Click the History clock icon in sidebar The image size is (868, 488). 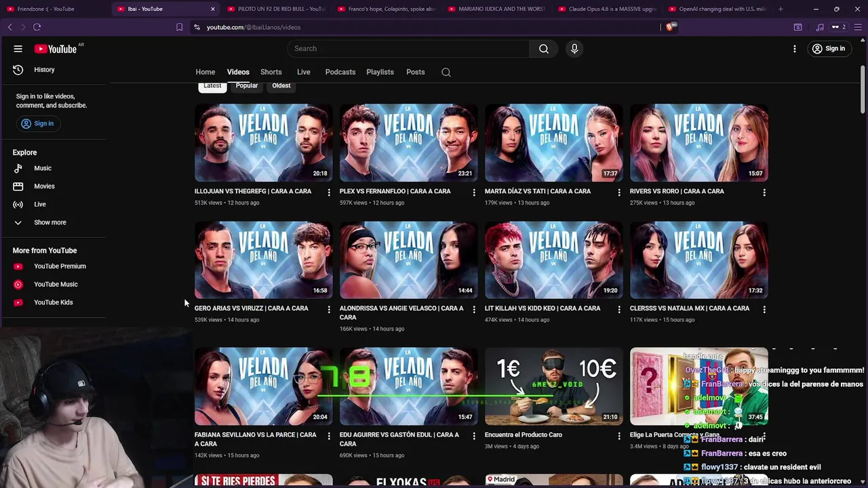tap(18, 70)
